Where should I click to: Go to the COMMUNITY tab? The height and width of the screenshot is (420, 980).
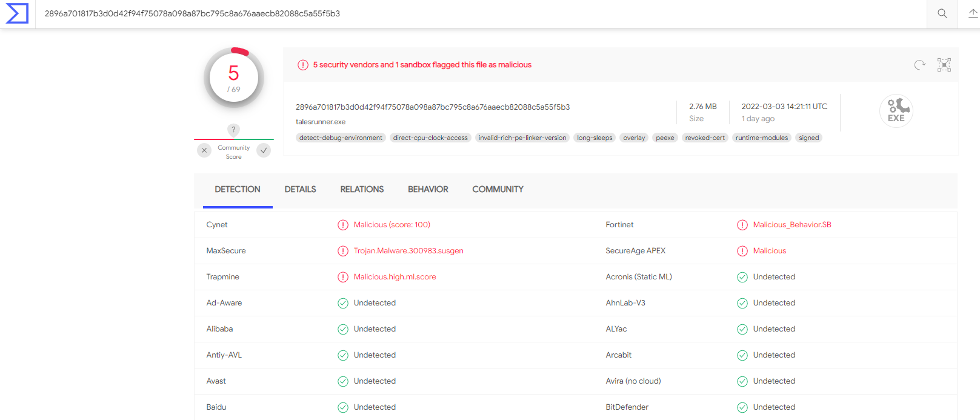tap(498, 190)
